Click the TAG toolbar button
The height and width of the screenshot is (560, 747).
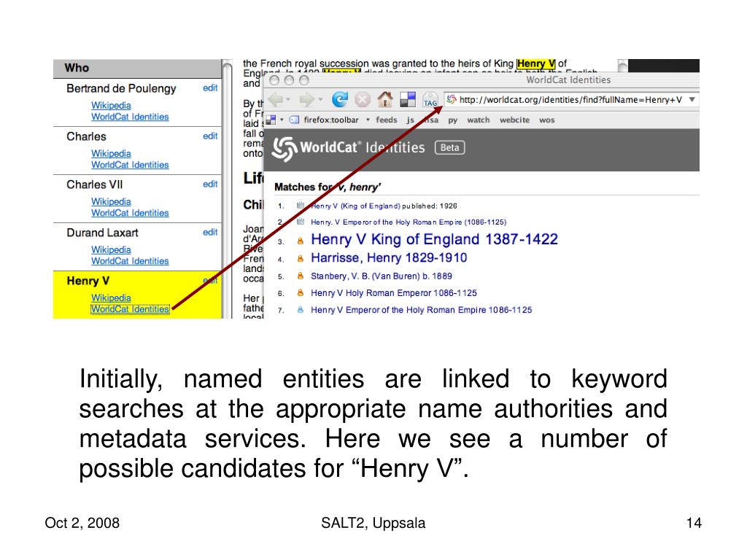430,100
